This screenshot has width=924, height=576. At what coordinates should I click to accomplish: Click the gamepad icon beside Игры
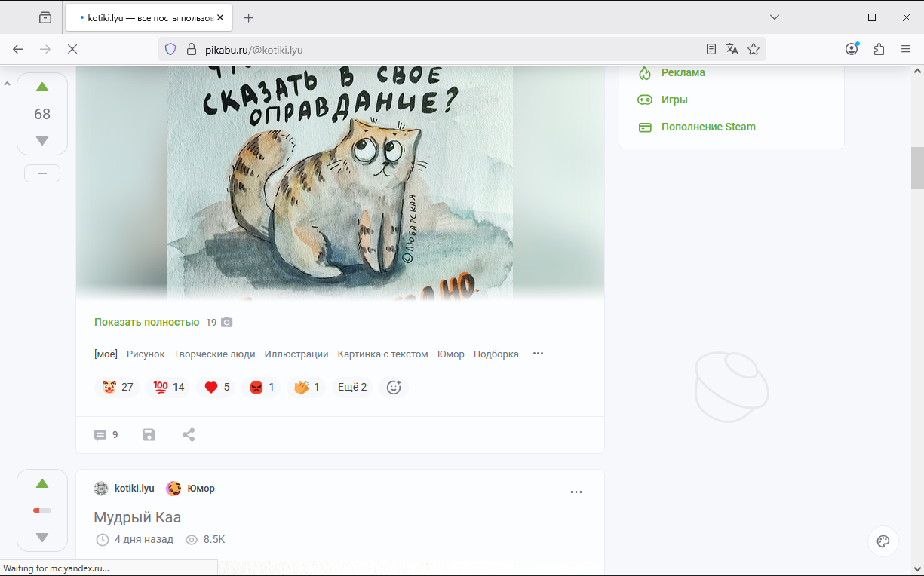tap(645, 100)
